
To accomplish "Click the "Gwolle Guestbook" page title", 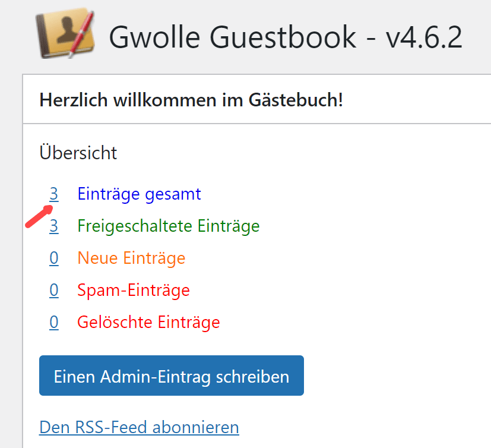I will [233, 39].
